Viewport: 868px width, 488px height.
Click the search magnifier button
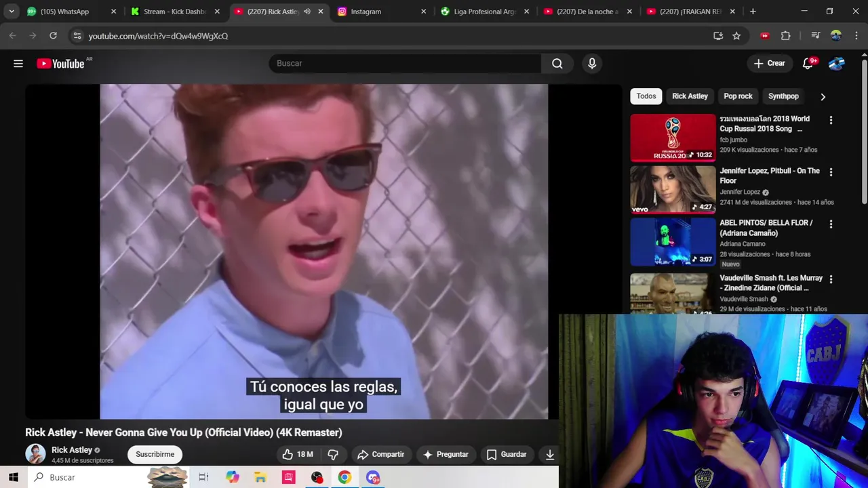coord(557,64)
